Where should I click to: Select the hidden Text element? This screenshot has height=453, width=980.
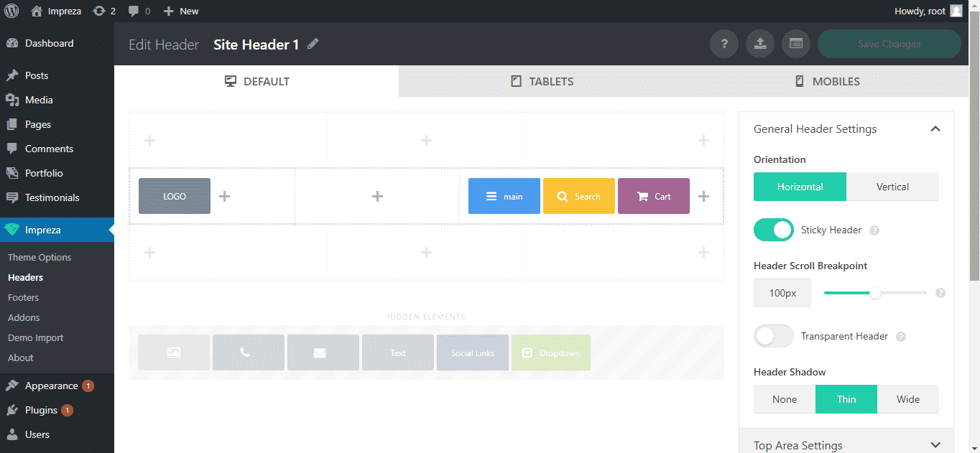pyautogui.click(x=398, y=352)
